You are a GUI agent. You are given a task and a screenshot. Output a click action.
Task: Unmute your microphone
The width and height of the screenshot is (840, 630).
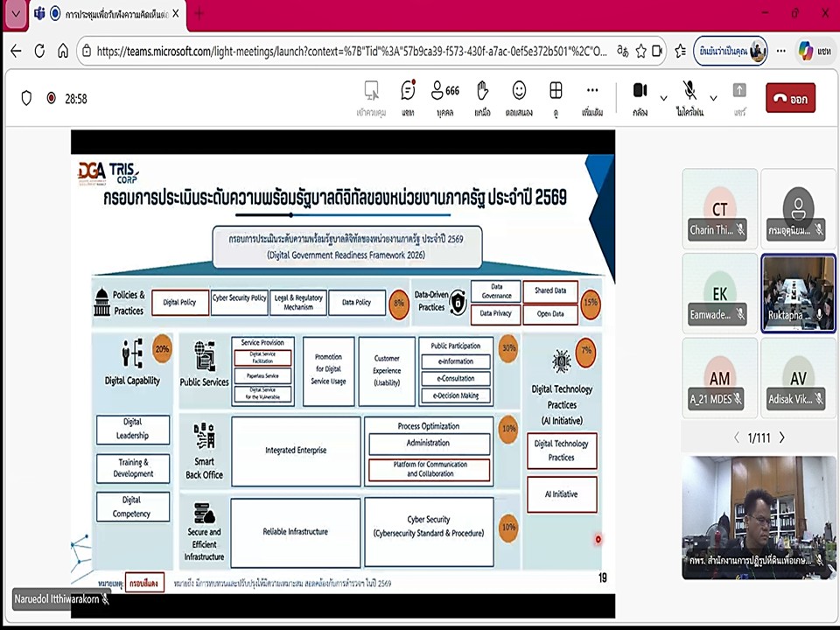(689, 92)
